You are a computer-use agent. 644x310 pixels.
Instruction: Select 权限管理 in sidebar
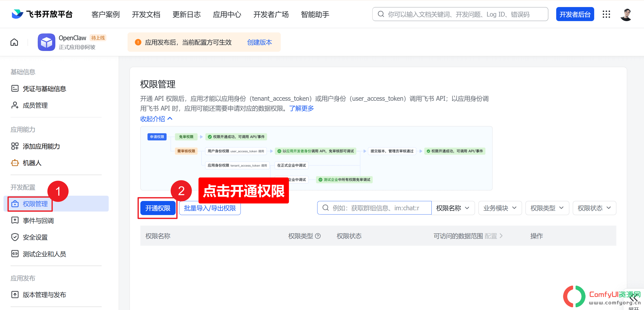click(56, 204)
